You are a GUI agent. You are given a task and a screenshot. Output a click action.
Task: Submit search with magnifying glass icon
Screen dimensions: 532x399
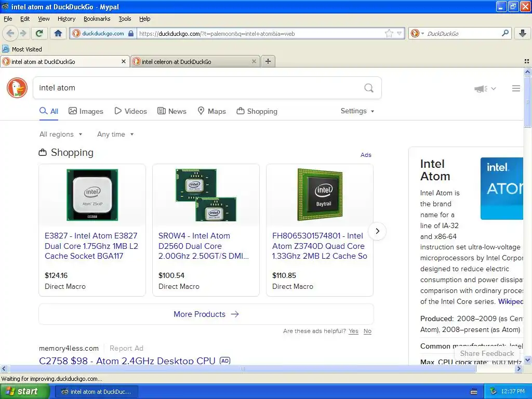[369, 88]
